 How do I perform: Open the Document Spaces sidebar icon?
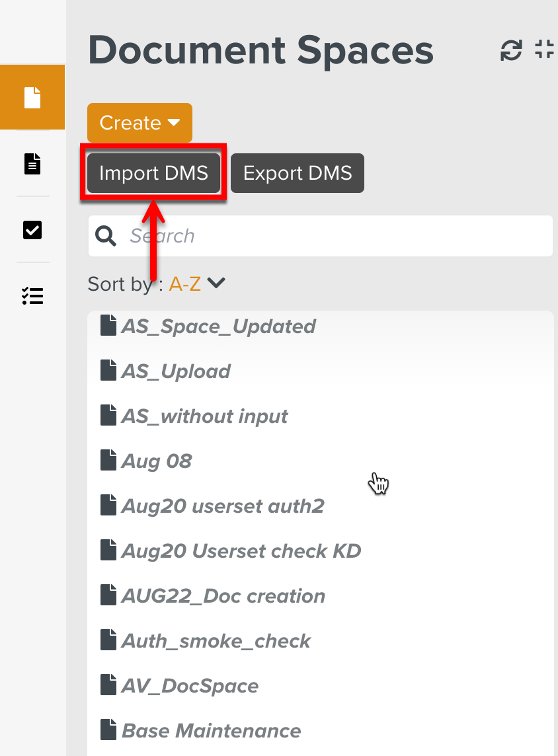tap(32, 97)
